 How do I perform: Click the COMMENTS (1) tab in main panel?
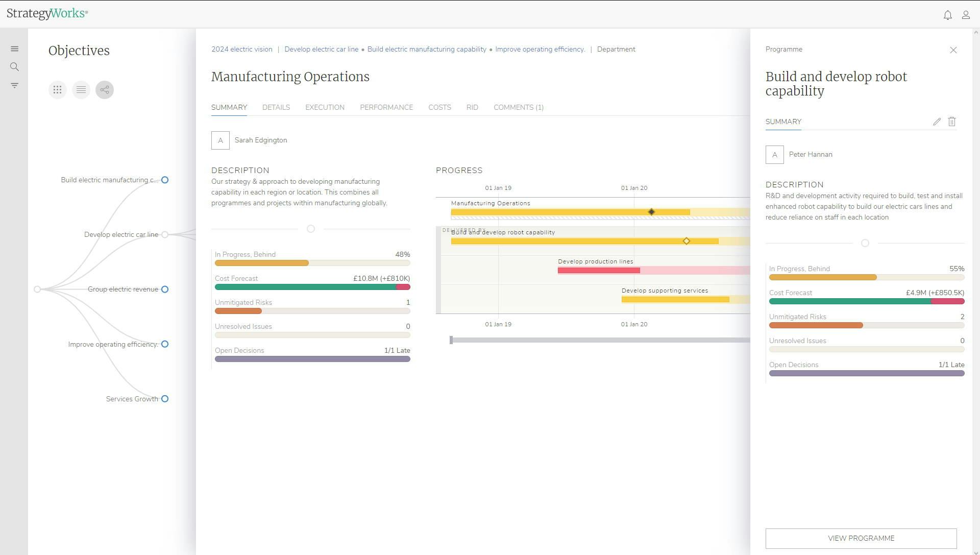518,107
